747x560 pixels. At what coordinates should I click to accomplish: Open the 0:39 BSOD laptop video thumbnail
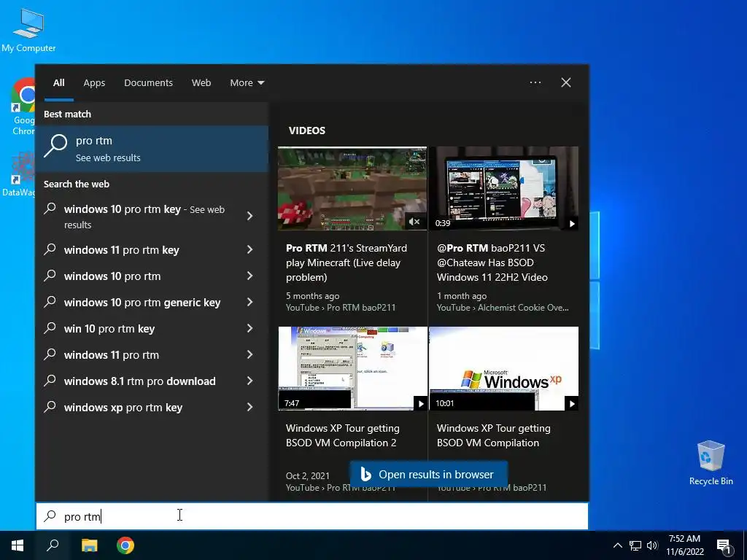(503, 189)
